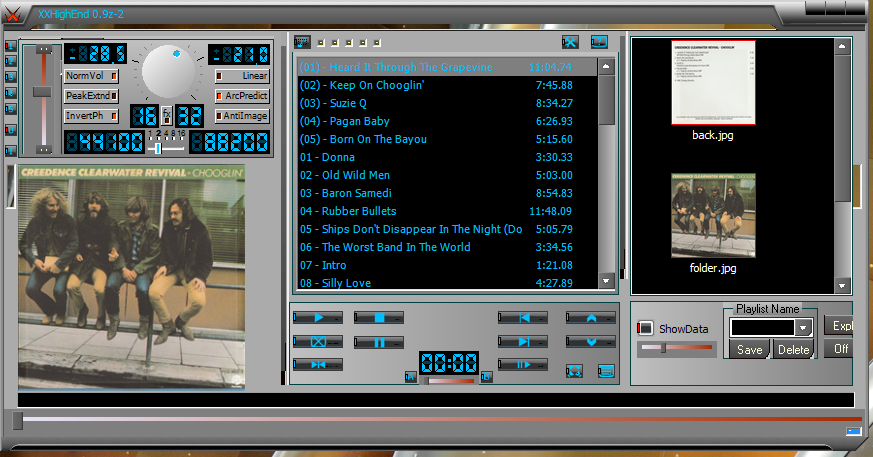The height and width of the screenshot is (457, 873).
Task: Click the round volume knob
Action: tap(168, 72)
